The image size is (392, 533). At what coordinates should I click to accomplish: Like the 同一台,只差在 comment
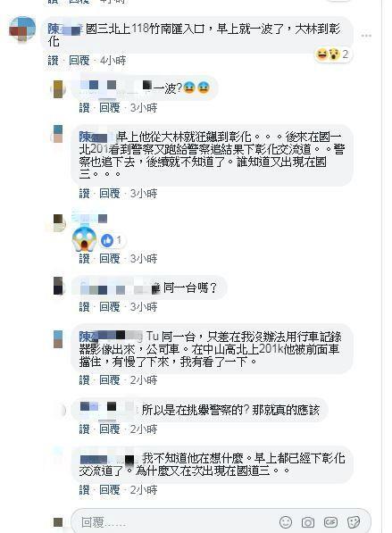[84, 379]
